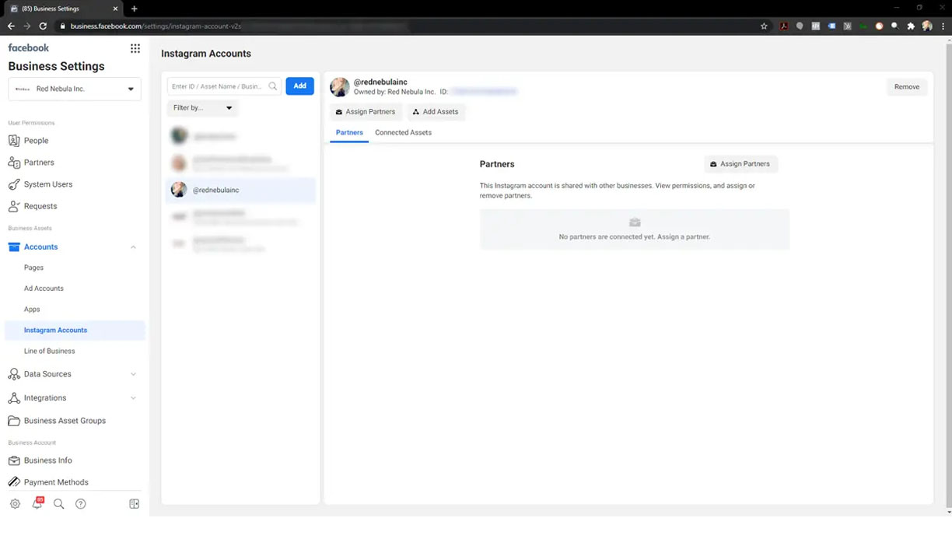
Task: Open the Filter by dropdown
Action: click(202, 108)
